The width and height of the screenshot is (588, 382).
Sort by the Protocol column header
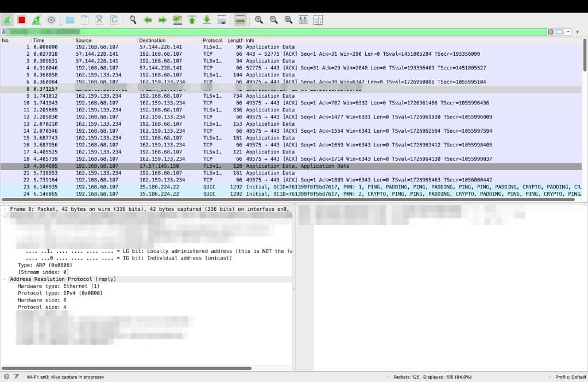[212, 40]
